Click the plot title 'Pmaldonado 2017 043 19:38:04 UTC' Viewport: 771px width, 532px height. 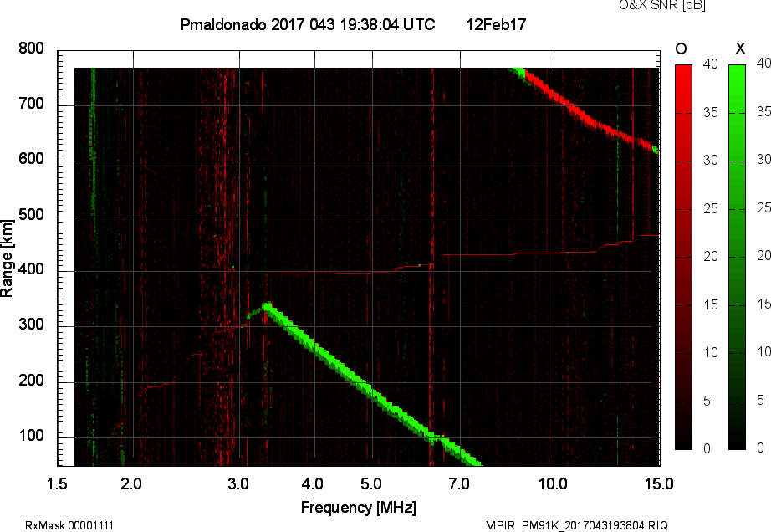[308, 24]
